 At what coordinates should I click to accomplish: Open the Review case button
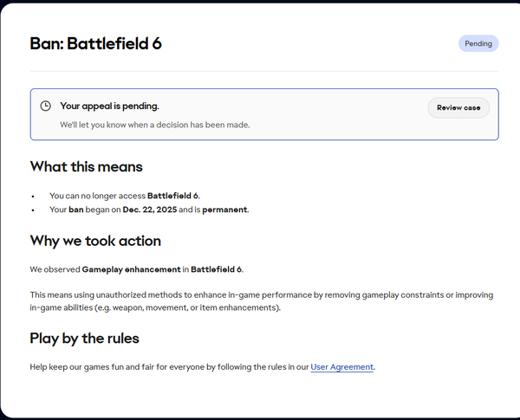(458, 107)
